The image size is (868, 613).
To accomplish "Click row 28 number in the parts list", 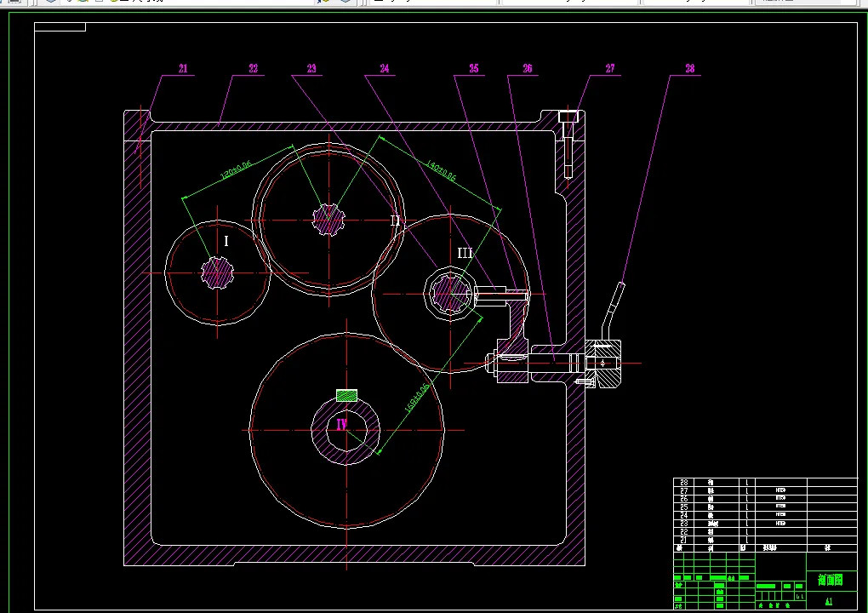I will coord(683,483).
